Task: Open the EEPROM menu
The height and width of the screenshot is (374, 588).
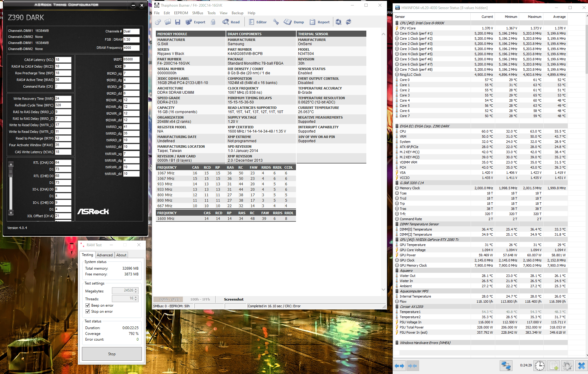Action: (x=181, y=13)
